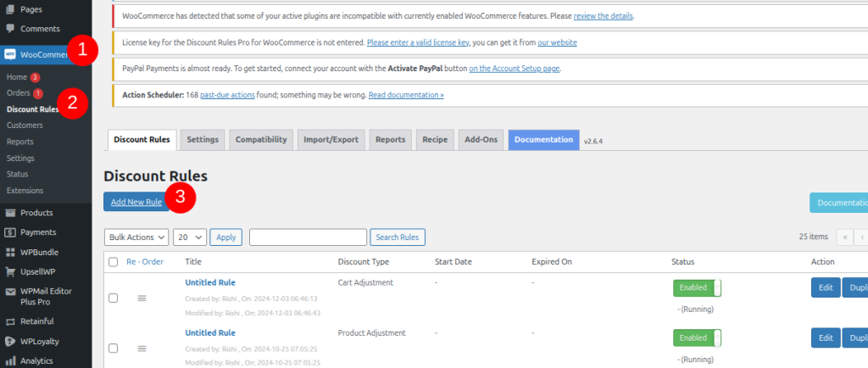
Task: Duplicate the Cart Adjustment rule
Action: pos(855,287)
